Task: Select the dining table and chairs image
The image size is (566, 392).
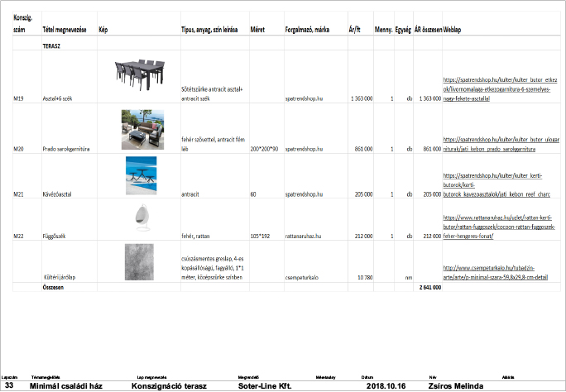Action: click(x=138, y=75)
